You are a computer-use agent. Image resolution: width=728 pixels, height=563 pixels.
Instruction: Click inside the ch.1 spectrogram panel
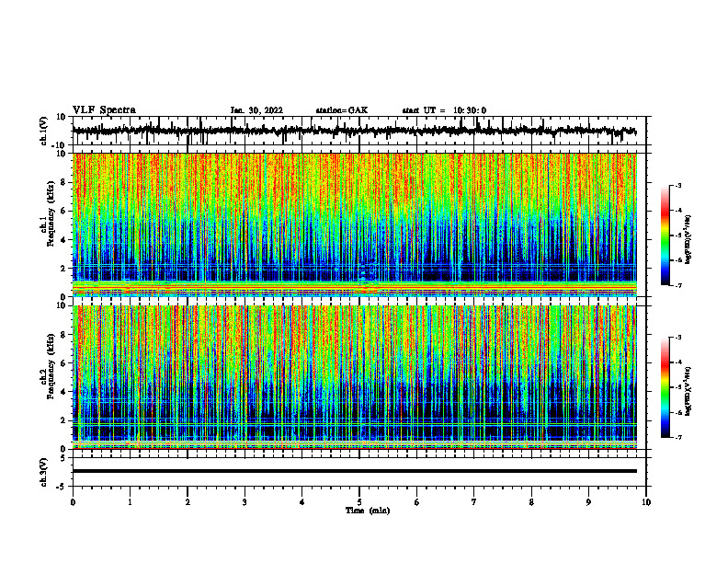(354, 224)
